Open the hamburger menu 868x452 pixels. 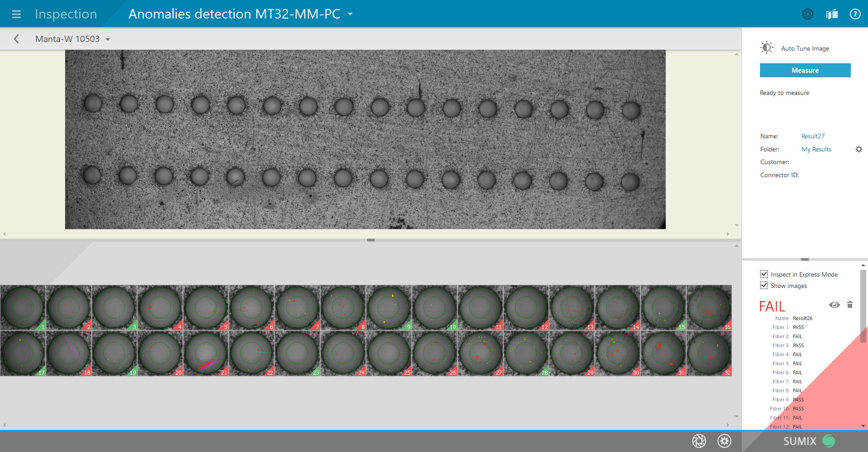coord(16,14)
